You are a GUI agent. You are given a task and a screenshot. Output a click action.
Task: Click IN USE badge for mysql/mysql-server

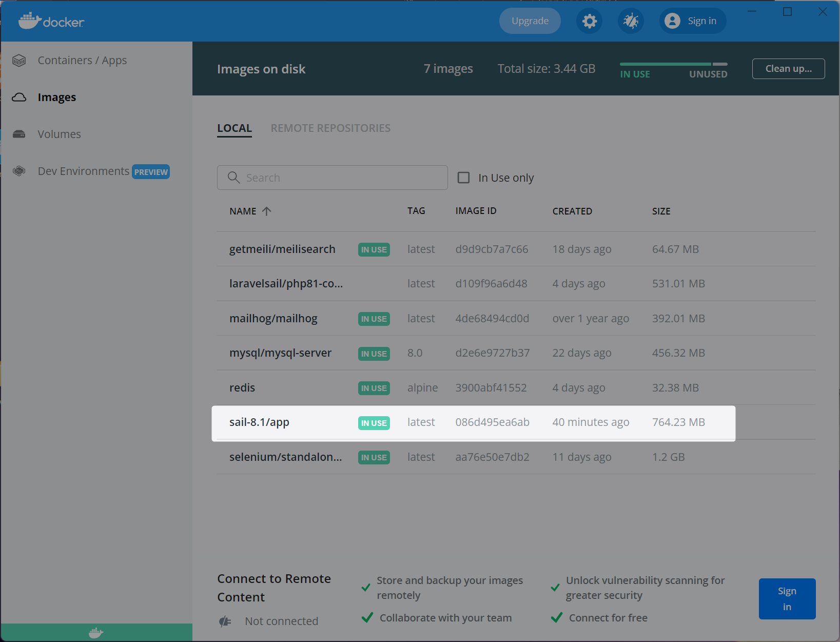coord(374,354)
